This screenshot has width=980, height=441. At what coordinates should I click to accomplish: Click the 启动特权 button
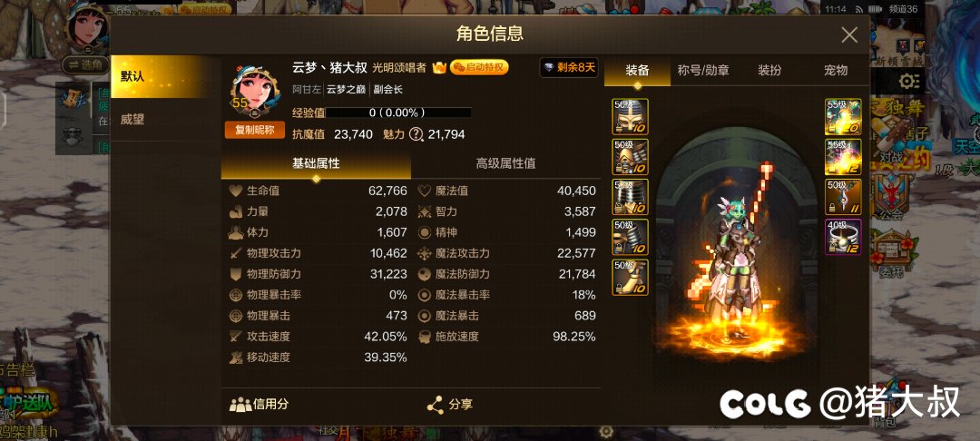[x=479, y=67]
